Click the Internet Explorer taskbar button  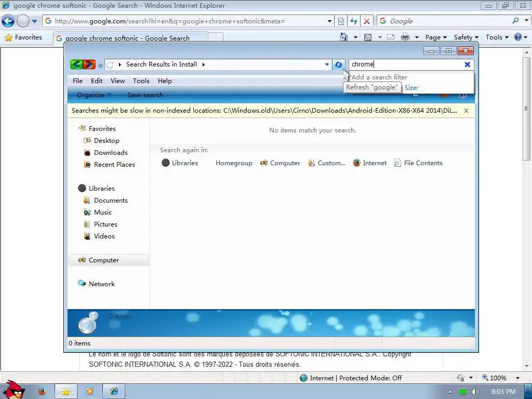(114, 392)
